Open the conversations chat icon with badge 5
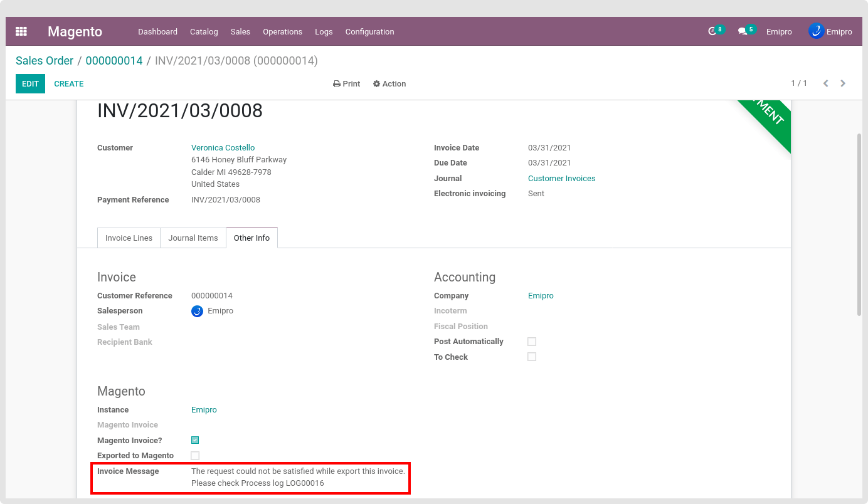 pyautogui.click(x=746, y=31)
